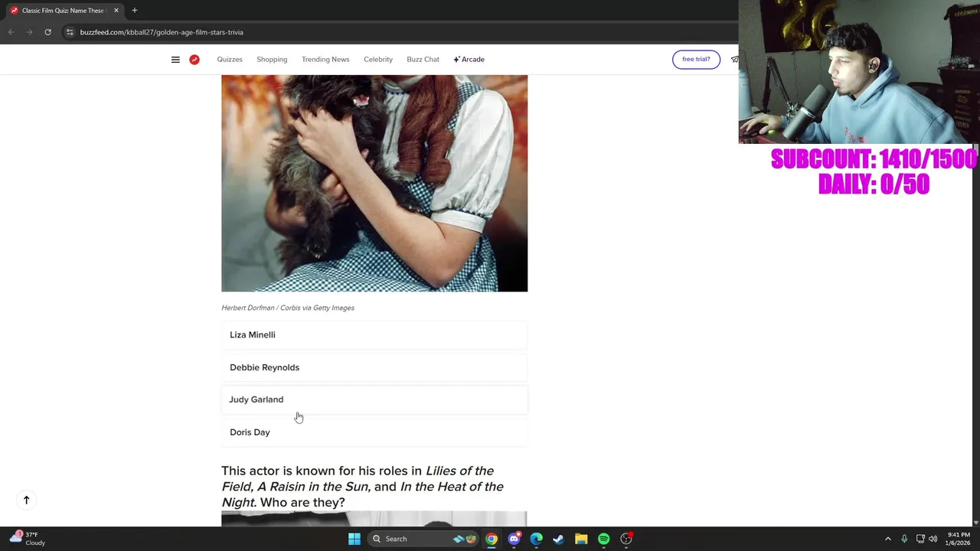This screenshot has width=980, height=551.
Task: Close the Classic Film Quiz tab
Action: pyautogui.click(x=116, y=11)
